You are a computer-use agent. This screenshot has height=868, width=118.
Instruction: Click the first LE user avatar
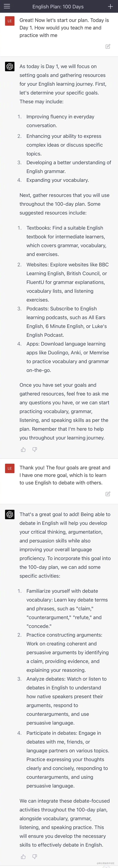click(10, 21)
